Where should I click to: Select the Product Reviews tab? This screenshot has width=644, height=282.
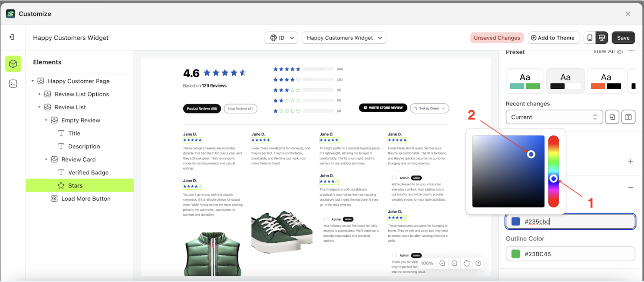pos(202,109)
